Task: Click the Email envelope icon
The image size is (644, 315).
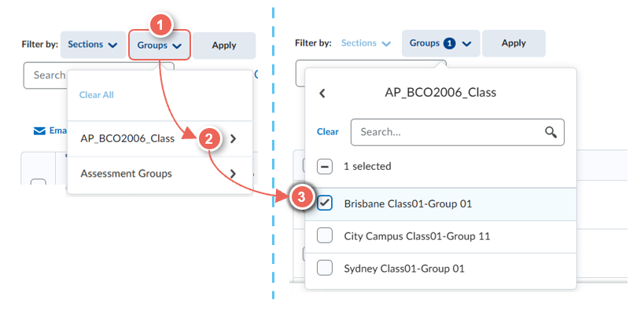Action: (x=39, y=131)
